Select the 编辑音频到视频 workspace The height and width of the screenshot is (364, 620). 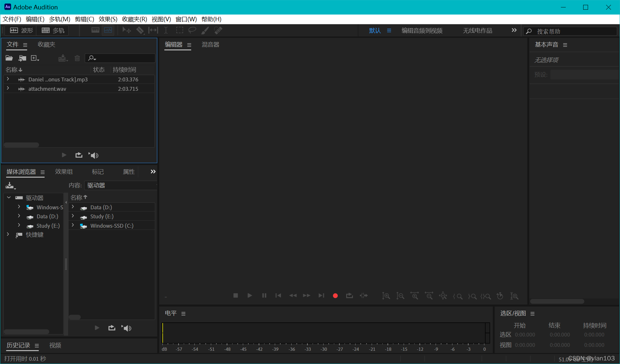coord(422,30)
